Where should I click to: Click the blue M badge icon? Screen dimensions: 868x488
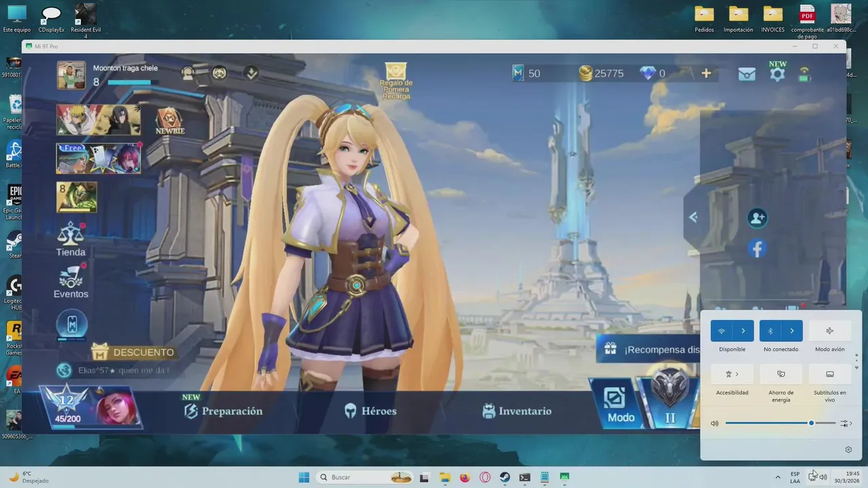[71, 325]
